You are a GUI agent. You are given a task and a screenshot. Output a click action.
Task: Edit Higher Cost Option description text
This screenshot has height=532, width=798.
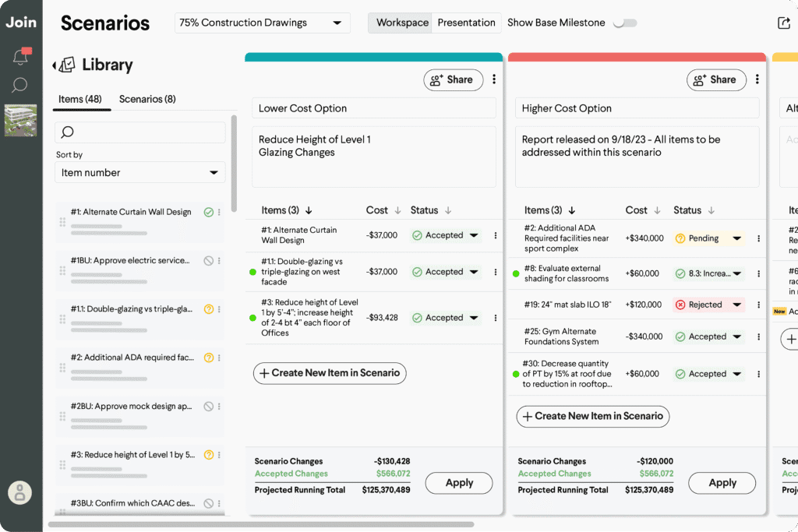pos(637,157)
